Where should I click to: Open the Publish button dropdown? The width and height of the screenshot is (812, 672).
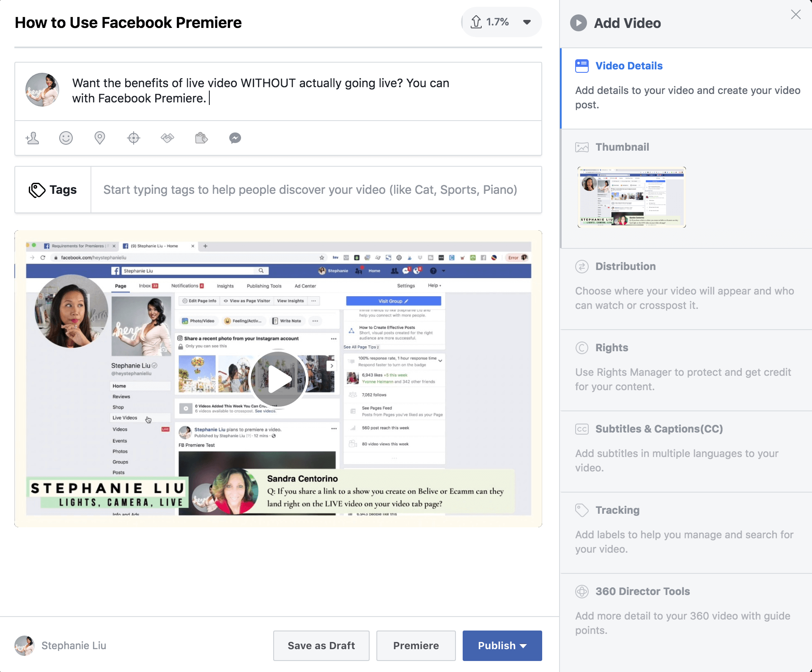click(524, 646)
